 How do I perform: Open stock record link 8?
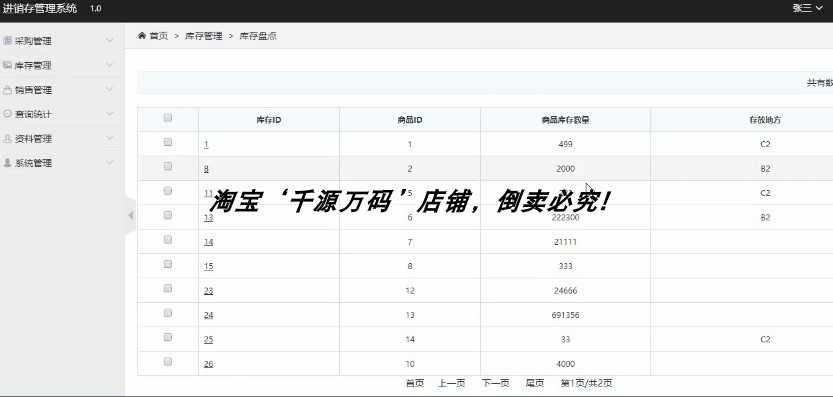click(206, 168)
